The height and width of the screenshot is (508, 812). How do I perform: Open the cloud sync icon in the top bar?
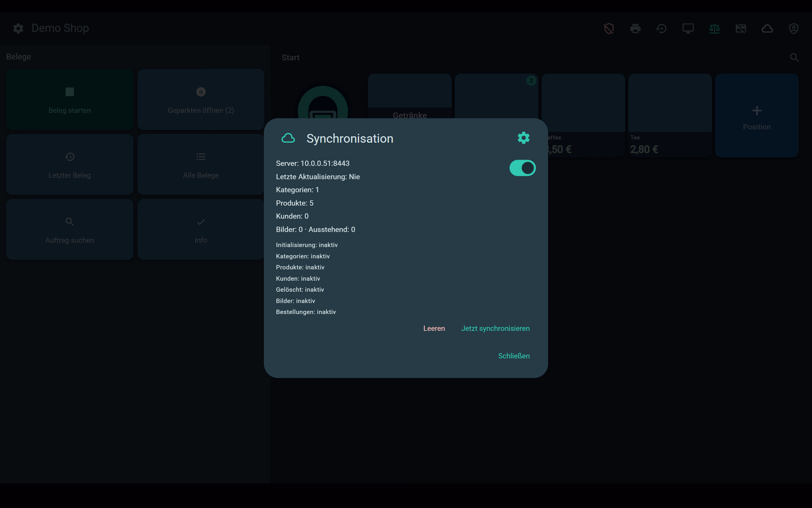[x=767, y=28]
